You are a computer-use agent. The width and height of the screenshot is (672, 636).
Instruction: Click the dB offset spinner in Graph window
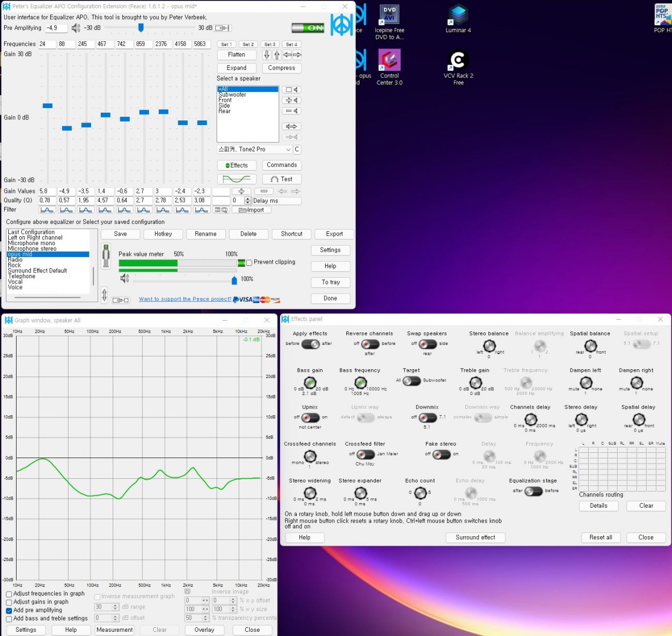[116, 618]
